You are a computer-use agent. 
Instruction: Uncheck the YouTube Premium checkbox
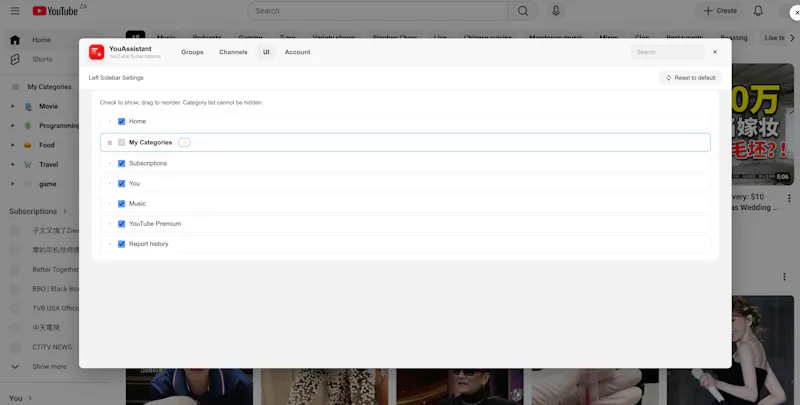[x=121, y=223]
